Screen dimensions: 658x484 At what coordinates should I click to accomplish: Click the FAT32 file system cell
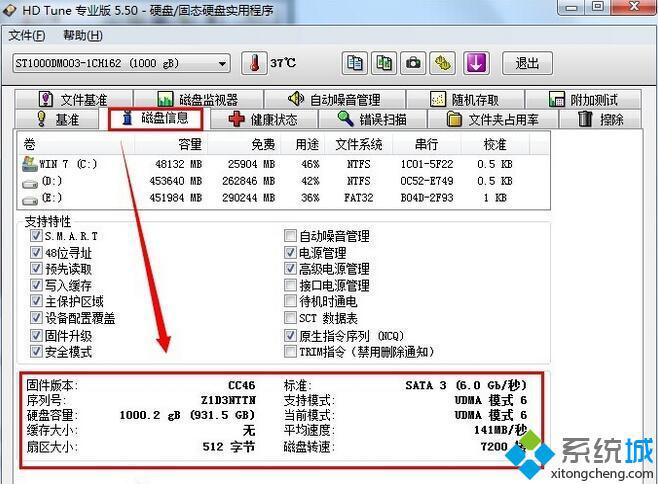point(359,198)
